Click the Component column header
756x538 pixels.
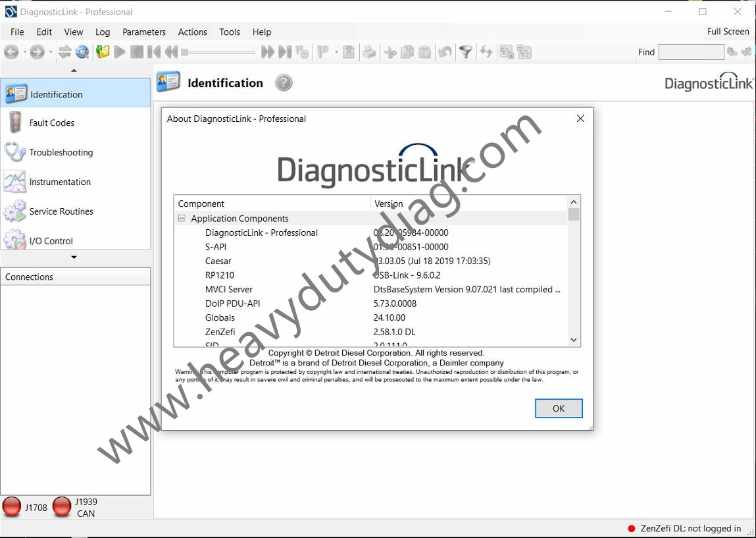(272, 203)
